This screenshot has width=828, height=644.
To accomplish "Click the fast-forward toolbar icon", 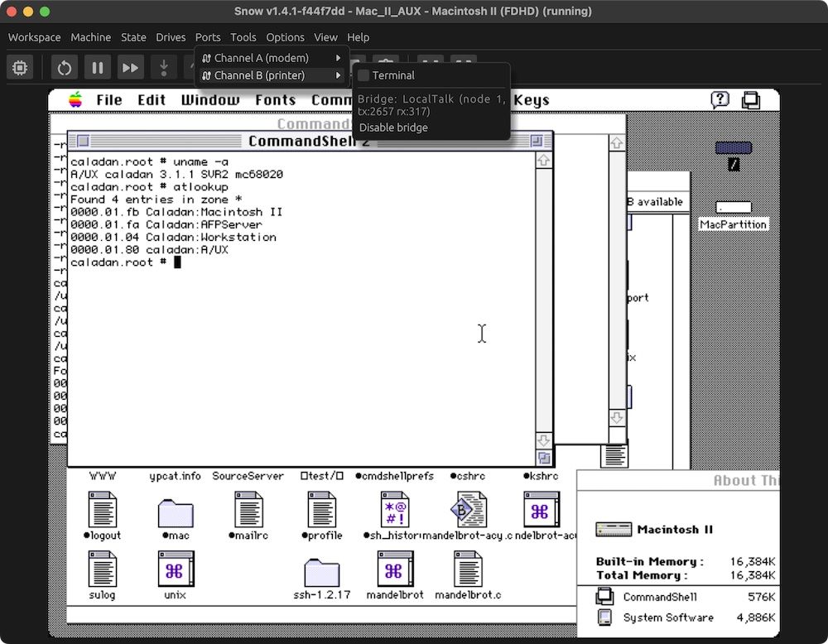I will click(131, 68).
